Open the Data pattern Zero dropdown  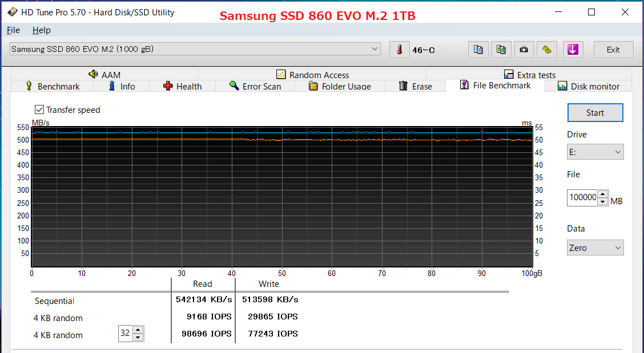pyautogui.click(x=595, y=247)
